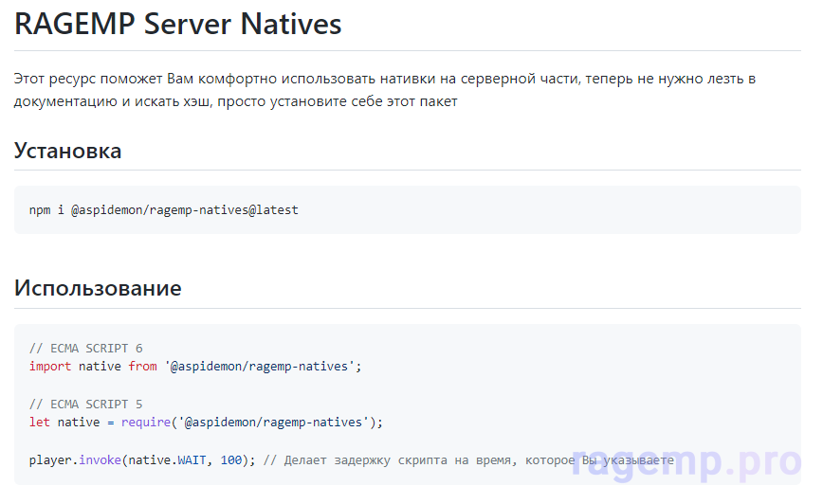Click the Russian intro description paragraph
Viewport: 823px width, 504px height.
[x=384, y=90]
